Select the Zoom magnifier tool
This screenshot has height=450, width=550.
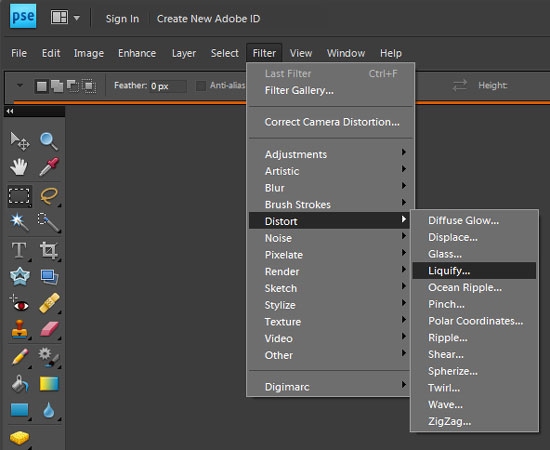[49, 141]
